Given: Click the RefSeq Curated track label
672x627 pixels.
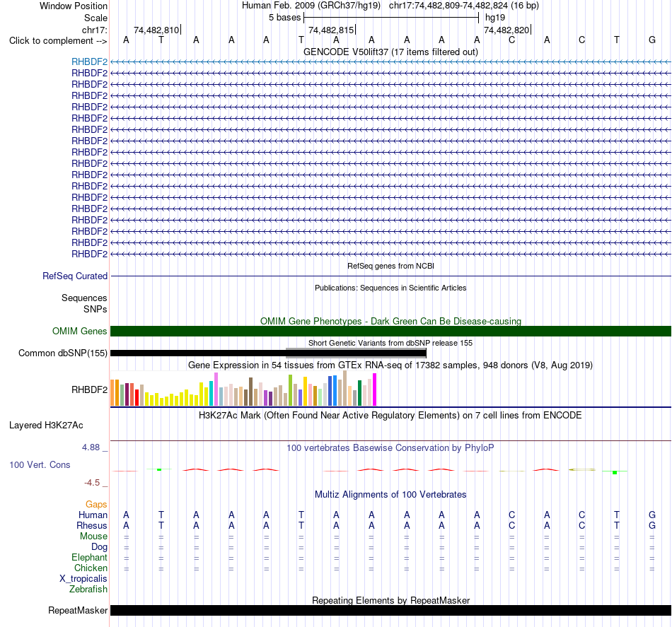Looking at the screenshot, I should coord(75,276).
